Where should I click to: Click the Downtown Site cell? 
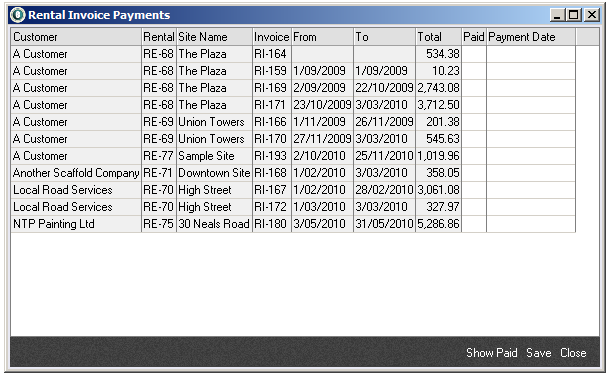pyautogui.click(x=214, y=173)
